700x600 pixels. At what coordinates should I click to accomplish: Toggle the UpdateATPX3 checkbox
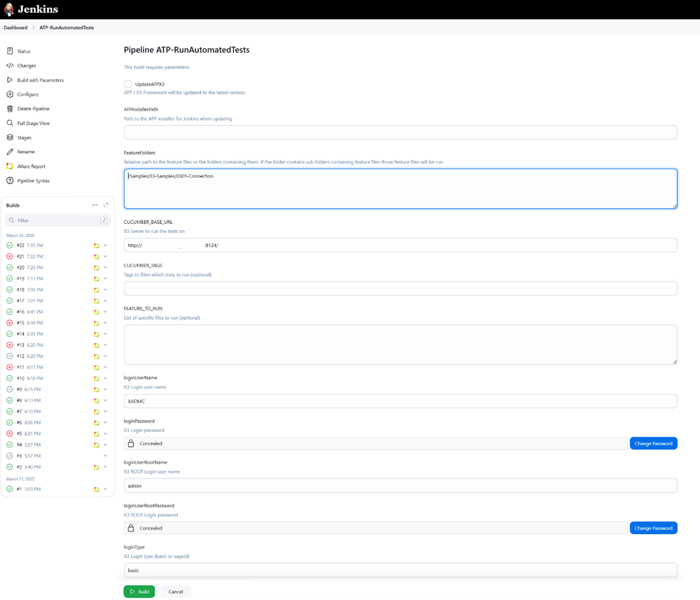pos(128,84)
